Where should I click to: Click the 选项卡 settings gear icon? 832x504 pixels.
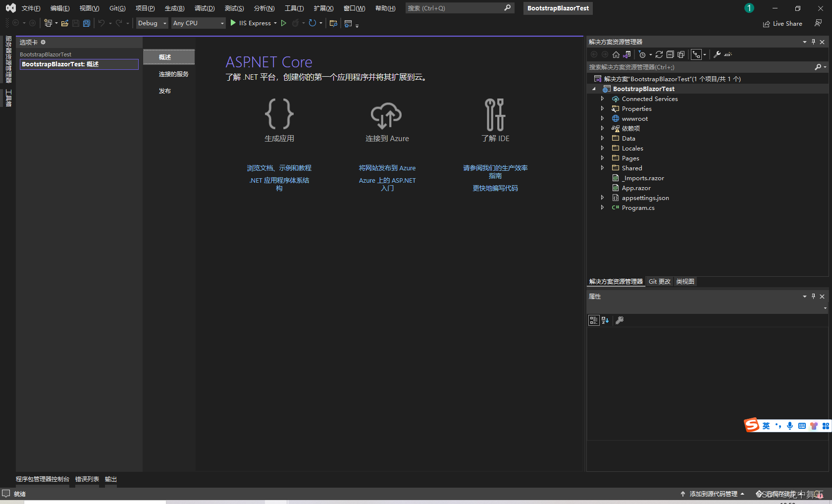43,42
